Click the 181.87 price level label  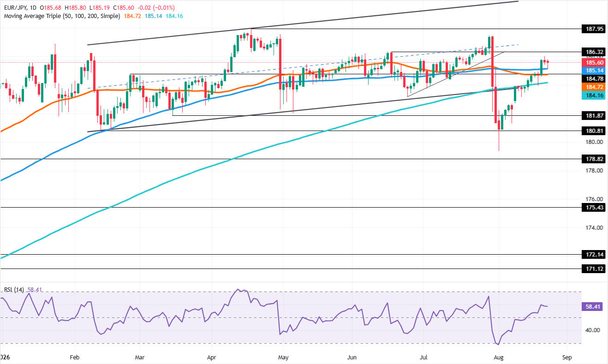593,115
